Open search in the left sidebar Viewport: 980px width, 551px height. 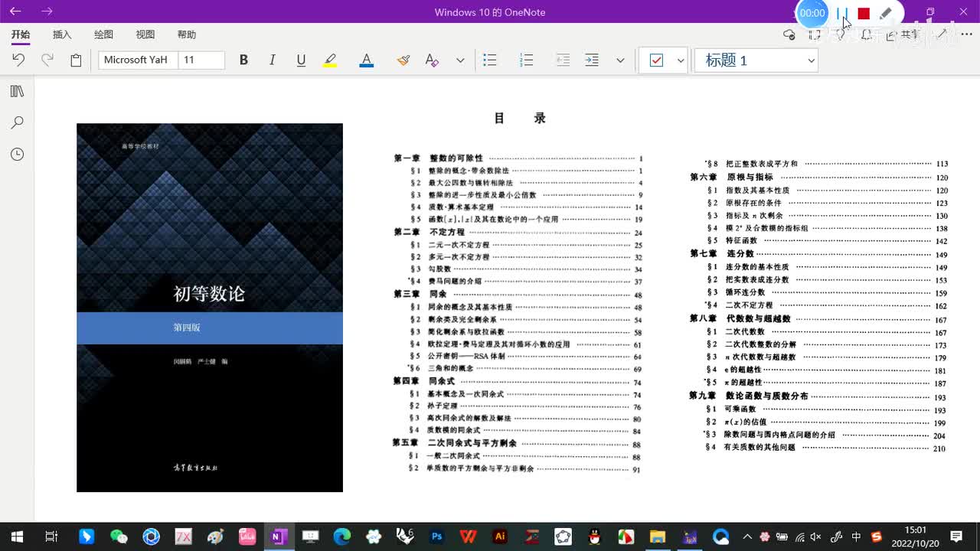pyautogui.click(x=17, y=122)
